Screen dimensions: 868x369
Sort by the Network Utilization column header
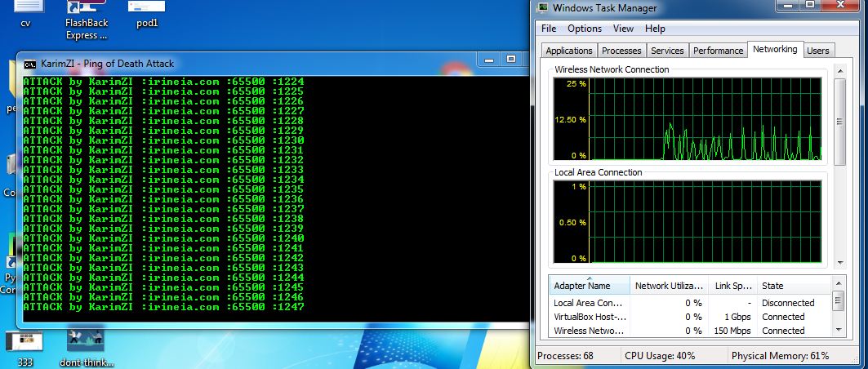[670, 286]
